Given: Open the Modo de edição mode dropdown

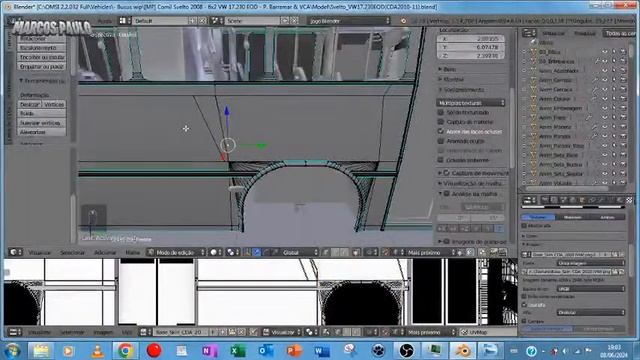Looking at the screenshot, I should [176, 252].
